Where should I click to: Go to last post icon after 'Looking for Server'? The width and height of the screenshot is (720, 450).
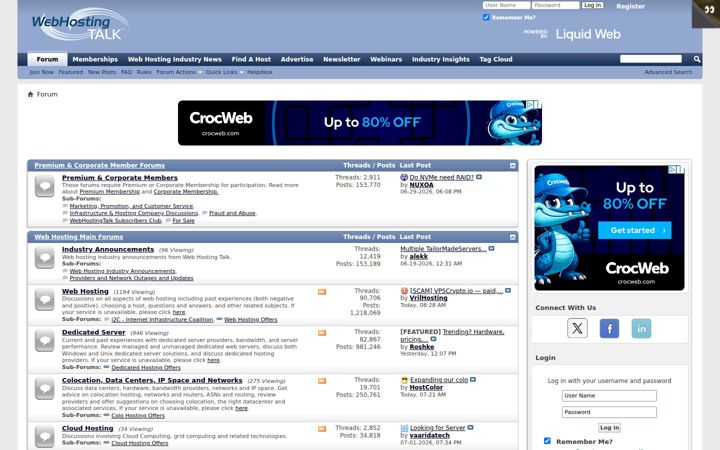(470, 428)
